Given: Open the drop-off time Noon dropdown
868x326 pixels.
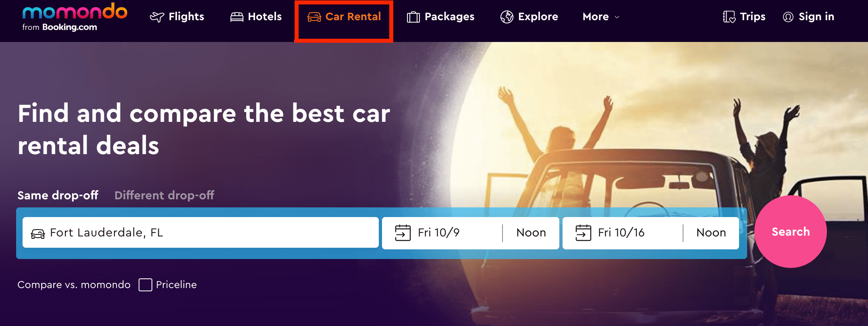Looking at the screenshot, I should point(711,233).
